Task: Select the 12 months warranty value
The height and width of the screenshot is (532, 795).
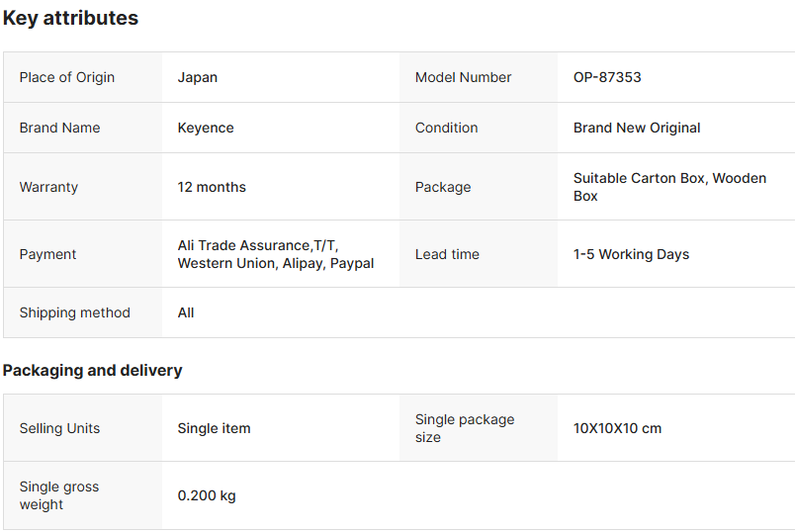Action: [212, 187]
